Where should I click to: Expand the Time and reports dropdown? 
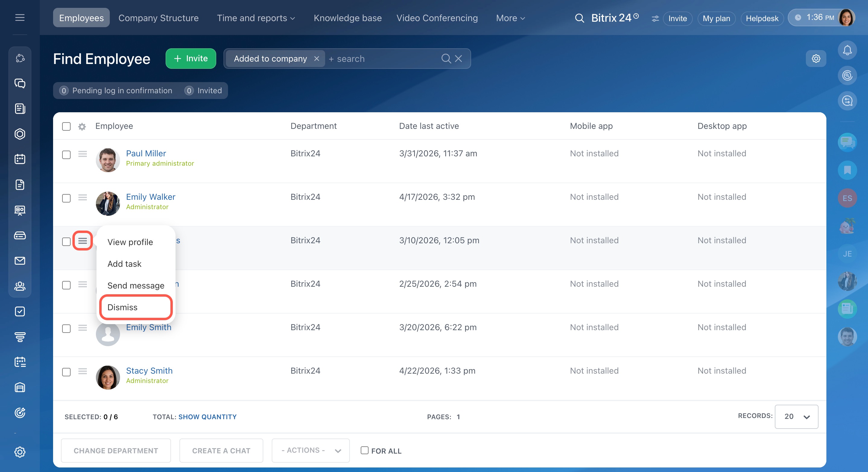pyautogui.click(x=256, y=18)
